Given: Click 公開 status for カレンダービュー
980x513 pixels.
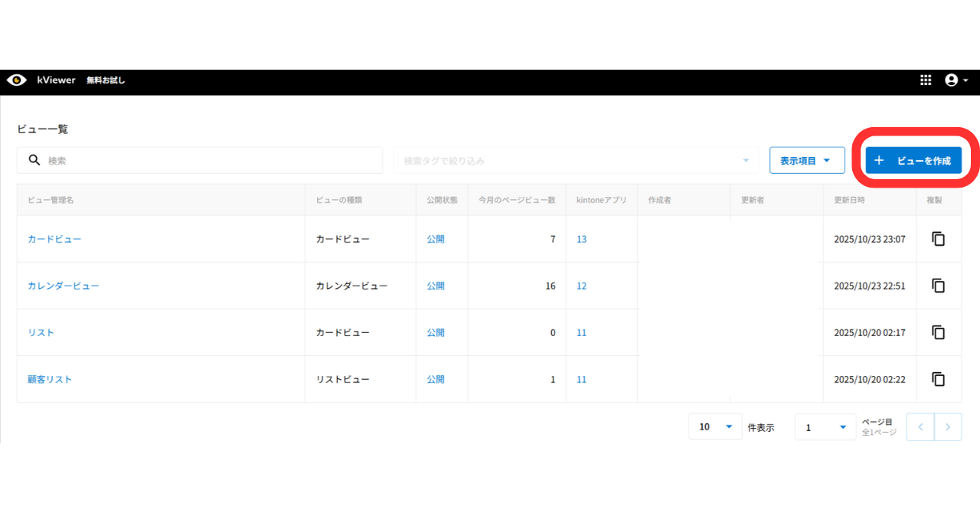Looking at the screenshot, I should 436,285.
